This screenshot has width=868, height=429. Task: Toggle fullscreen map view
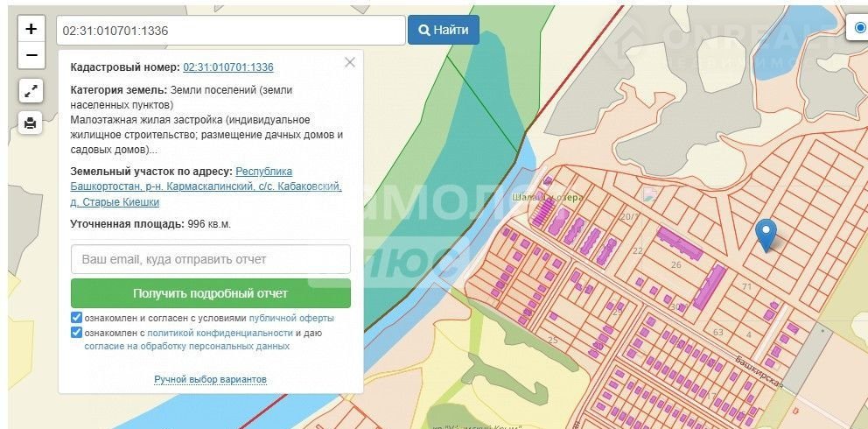(31, 90)
